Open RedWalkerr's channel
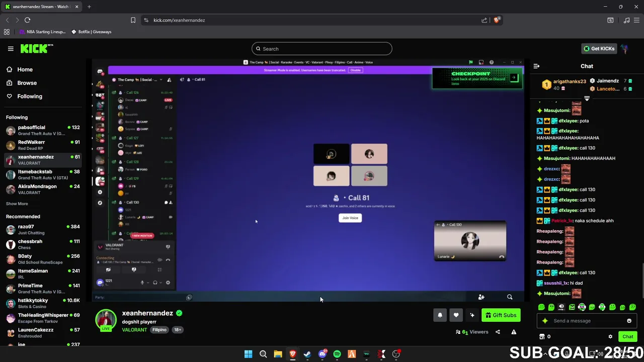Viewport: 644px width, 362px height. 43,145
